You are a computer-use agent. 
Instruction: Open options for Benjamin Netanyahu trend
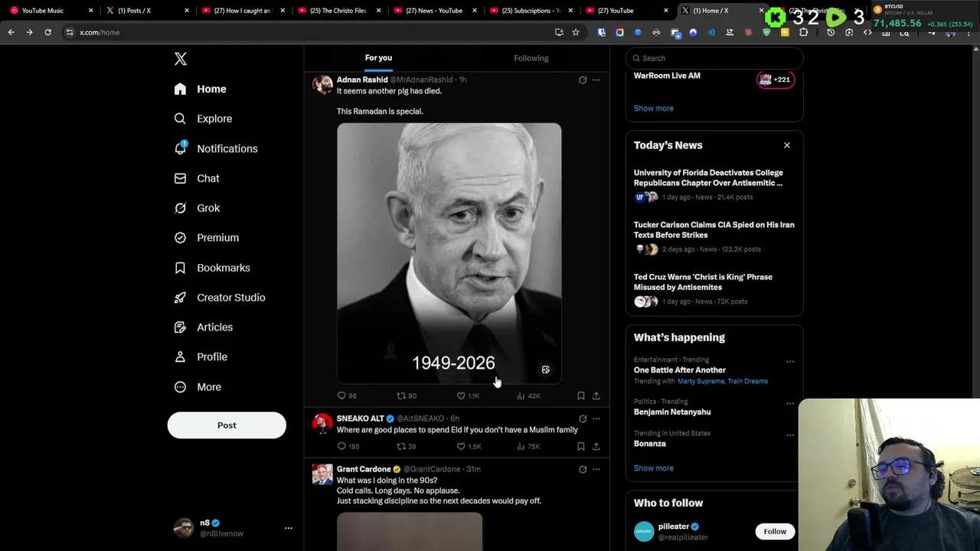click(x=790, y=403)
